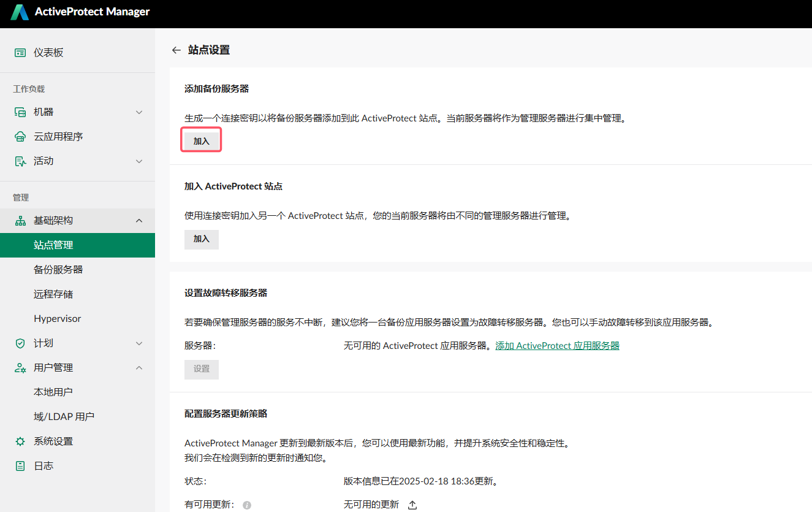Expand the 计划 menu chevron

click(x=139, y=343)
